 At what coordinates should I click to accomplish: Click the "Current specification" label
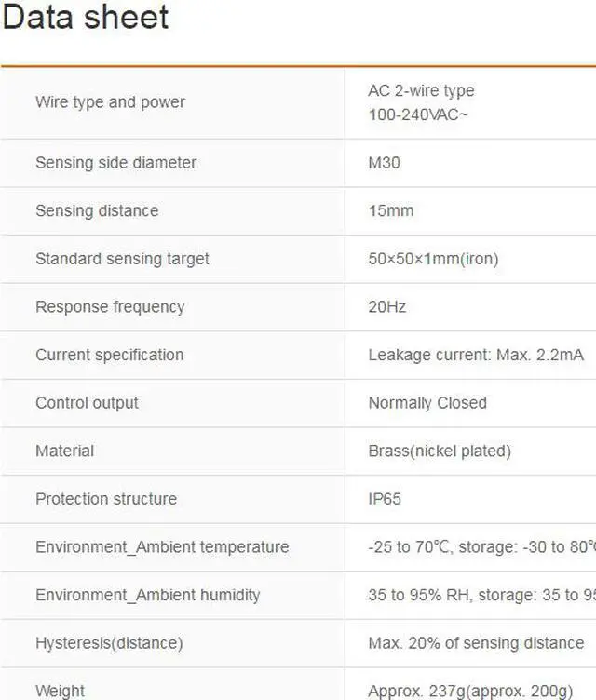point(109,355)
